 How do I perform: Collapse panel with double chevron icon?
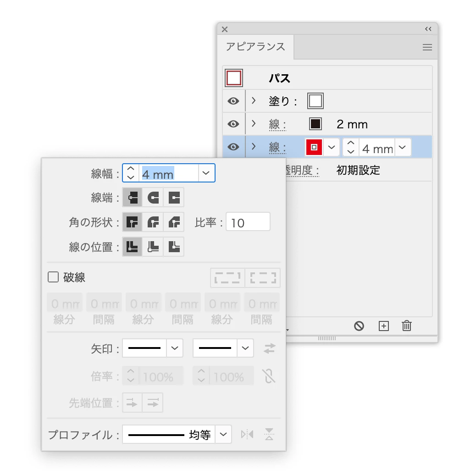428,29
